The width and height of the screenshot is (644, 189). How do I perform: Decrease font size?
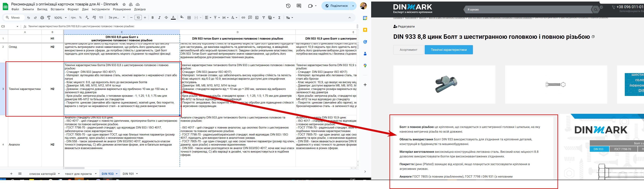tap(131, 18)
